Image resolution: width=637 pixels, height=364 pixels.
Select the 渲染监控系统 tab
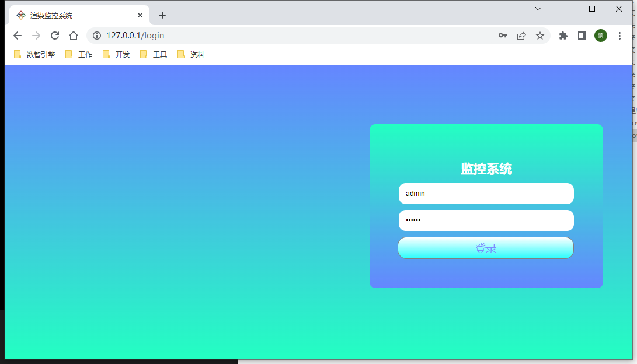tap(79, 15)
